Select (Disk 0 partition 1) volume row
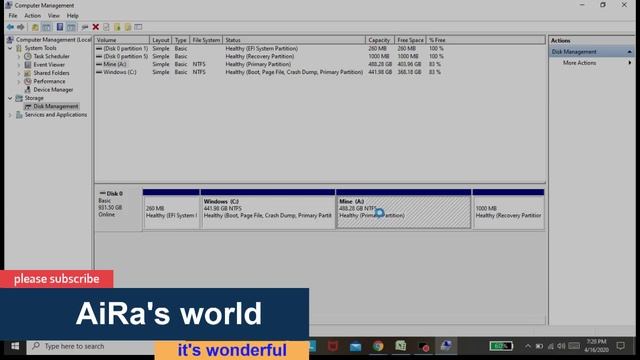 tap(320, 48)
